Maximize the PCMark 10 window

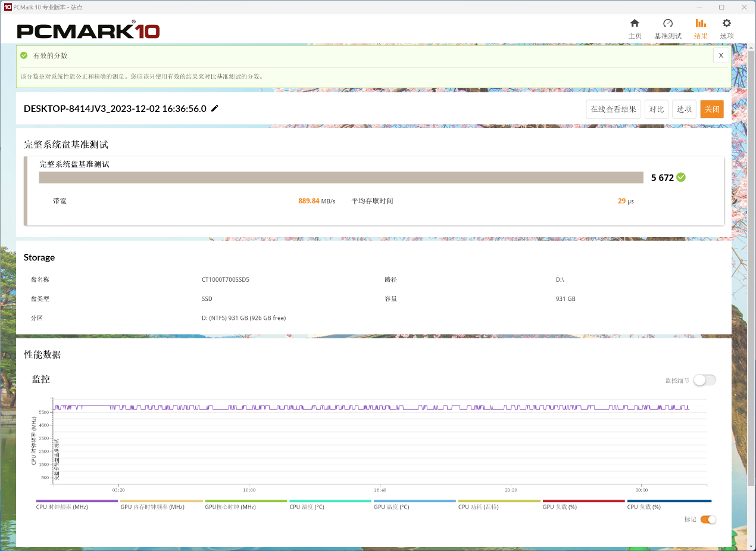click(x=721, y=7)
